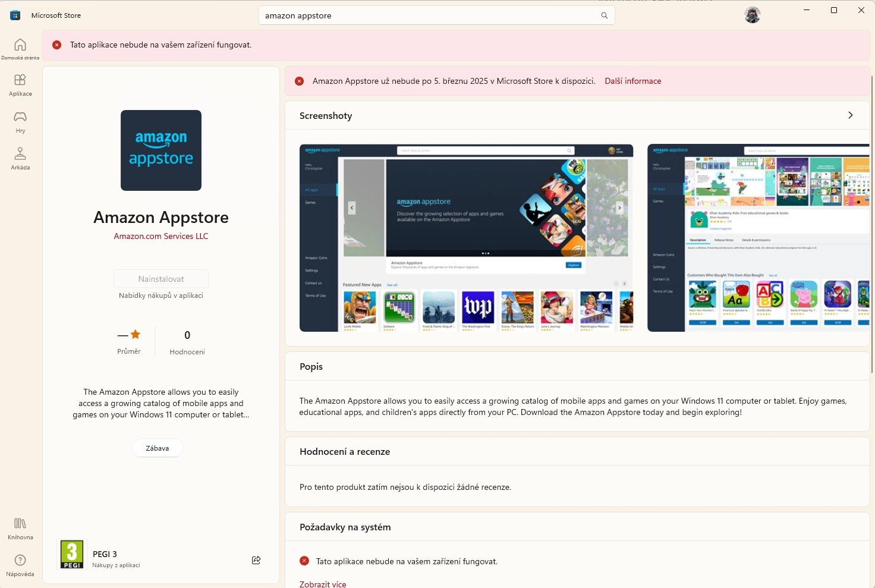875x588 pixels.
Task: Open Další informace about app availability
Action: click(x=632, y=81)
